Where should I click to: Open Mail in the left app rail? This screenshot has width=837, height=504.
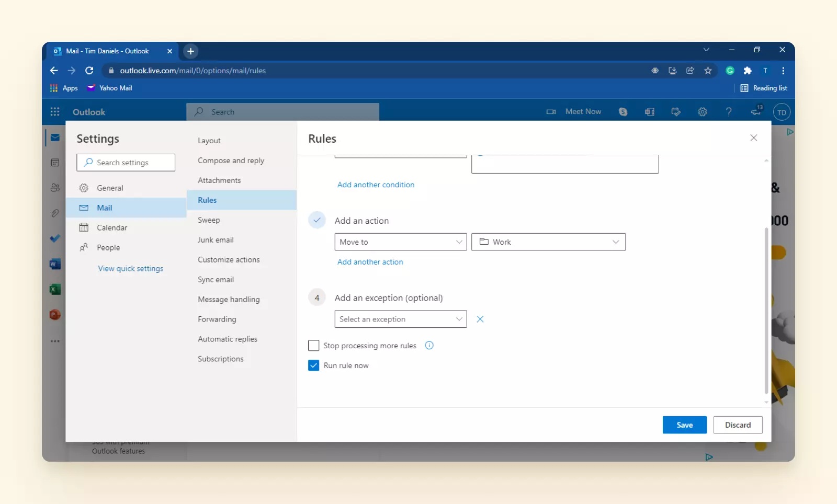click(x=55, y=138)
